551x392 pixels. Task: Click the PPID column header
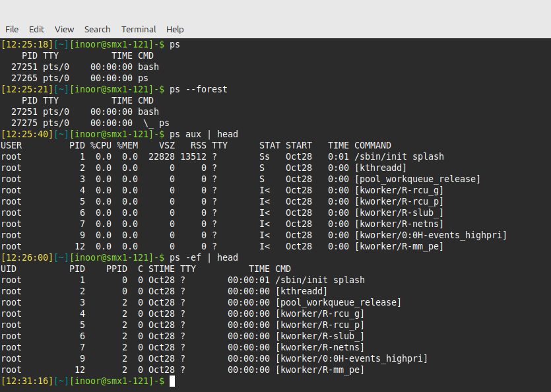tap(117, 269)
